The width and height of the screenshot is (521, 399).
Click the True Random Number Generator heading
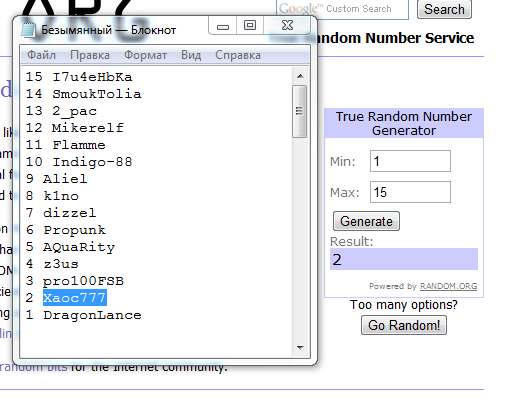(404, 123)
